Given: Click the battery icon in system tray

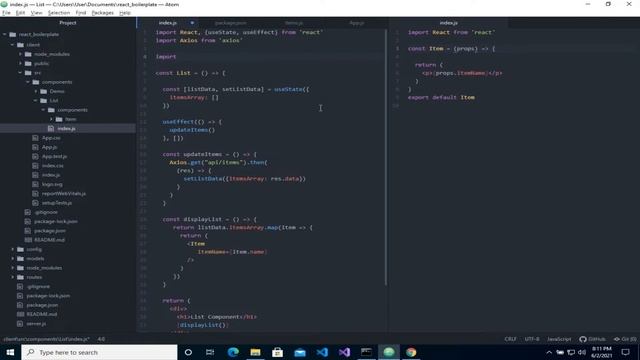Looking at the screenshot, I should 560,352.
